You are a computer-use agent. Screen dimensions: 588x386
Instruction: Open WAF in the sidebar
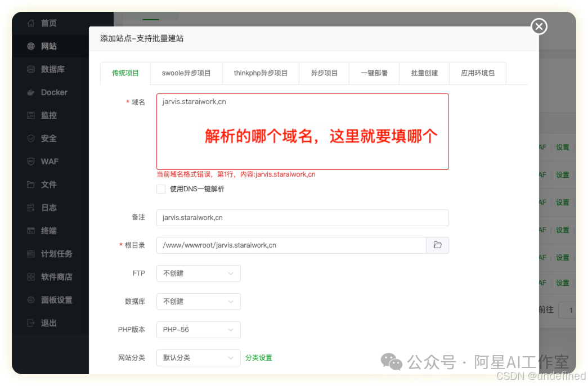point(50,161)
